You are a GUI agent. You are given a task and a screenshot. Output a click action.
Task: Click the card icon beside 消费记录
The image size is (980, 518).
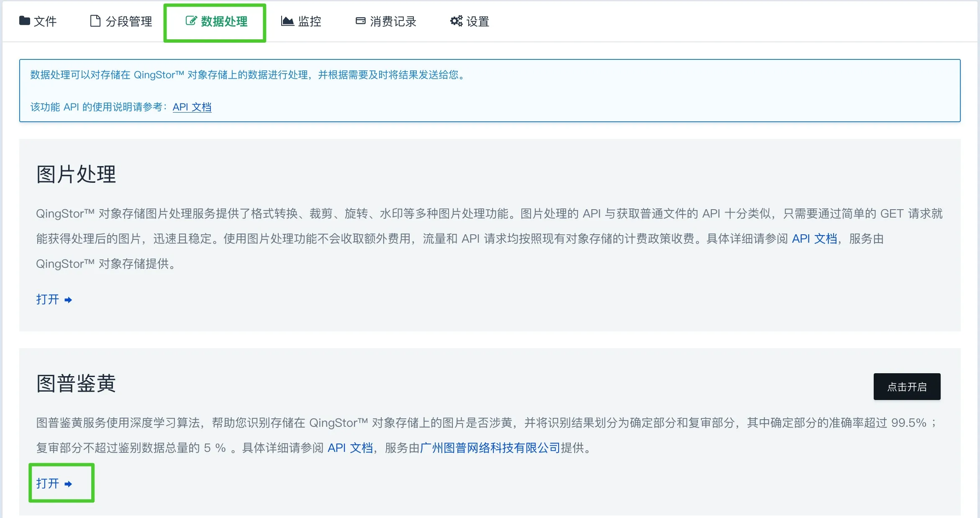(360, 21)
